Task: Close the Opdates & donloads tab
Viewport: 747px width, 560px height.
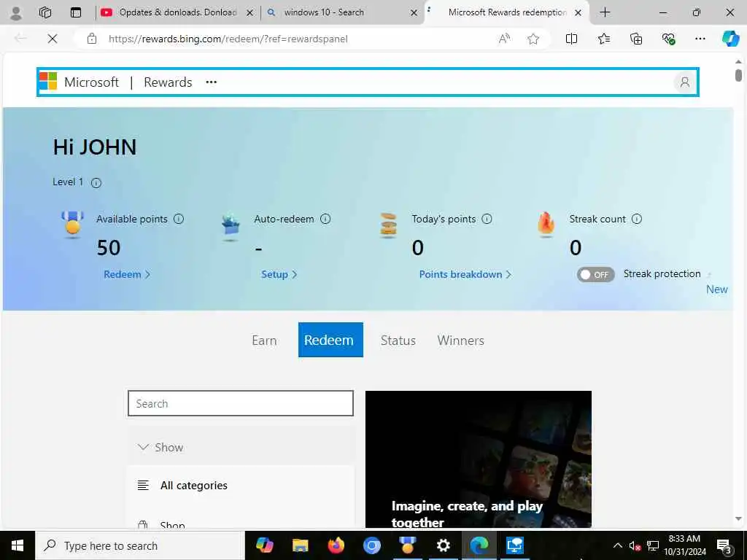Action: tap(249, 13)
